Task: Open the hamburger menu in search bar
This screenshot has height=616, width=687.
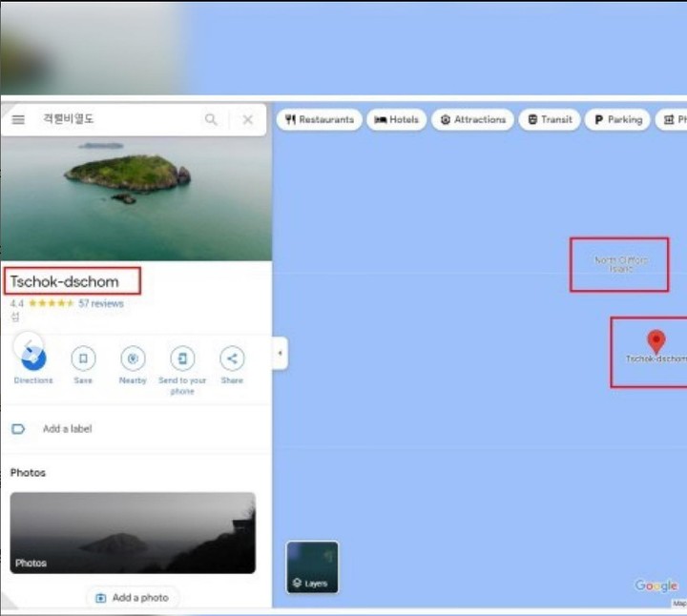Action: [18, 119]
